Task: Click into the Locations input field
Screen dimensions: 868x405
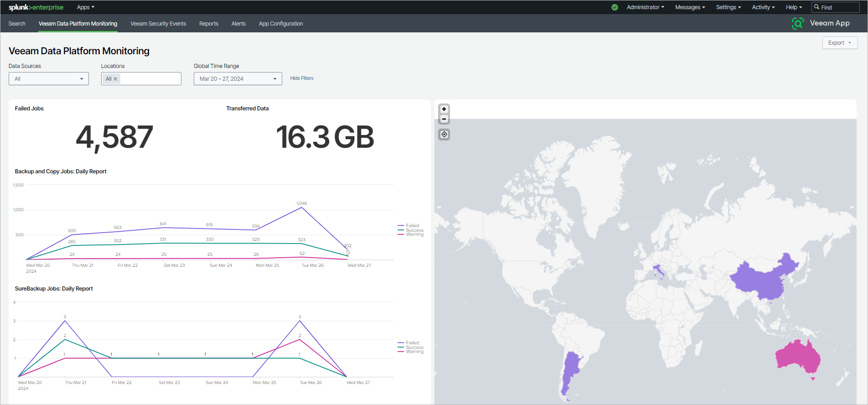Action: 150,79
